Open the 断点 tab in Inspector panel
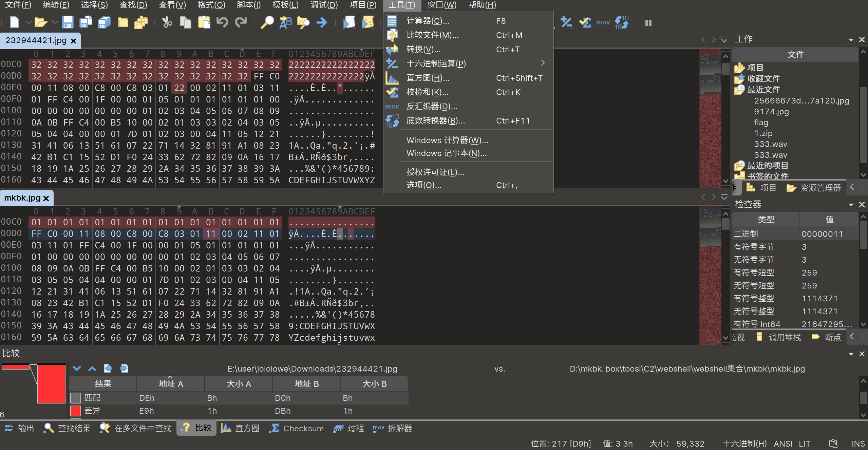Viewport: 868px width, 450px height. pos(826,337)
